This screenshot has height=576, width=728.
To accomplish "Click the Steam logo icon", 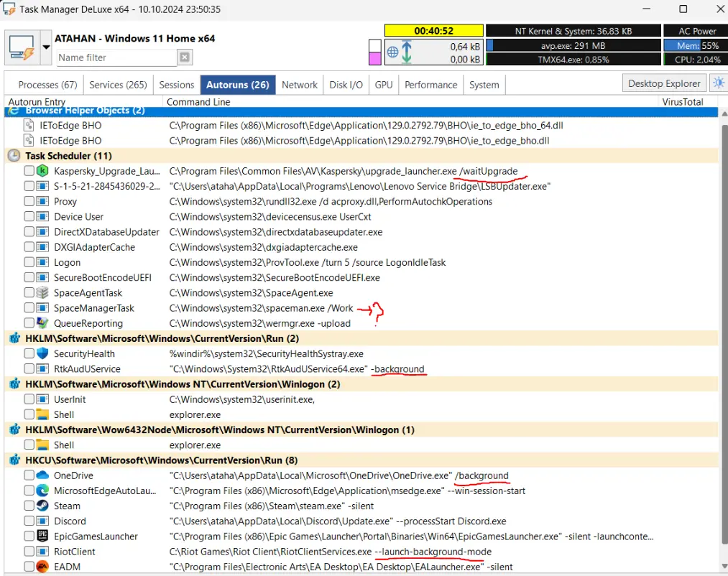I will (x=42, y=506).
